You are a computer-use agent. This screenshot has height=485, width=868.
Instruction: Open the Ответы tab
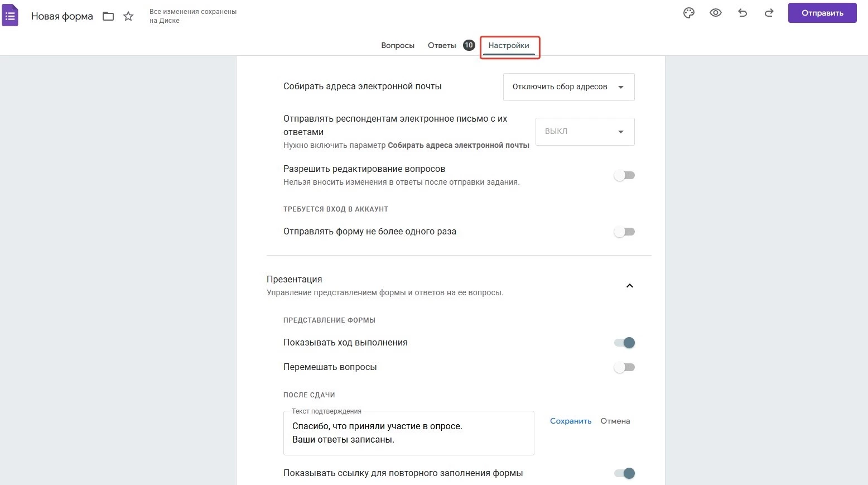[442, 46]
